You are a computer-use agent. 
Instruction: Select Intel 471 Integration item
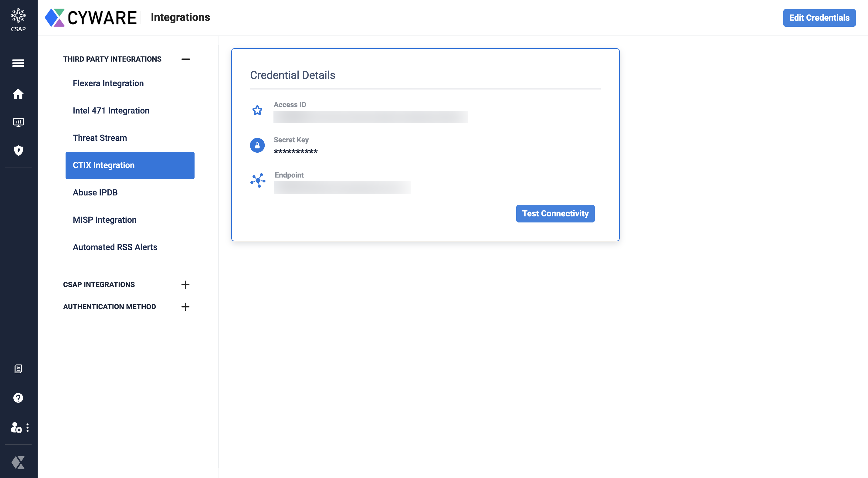pyautogui.click(x=111, y=110)
